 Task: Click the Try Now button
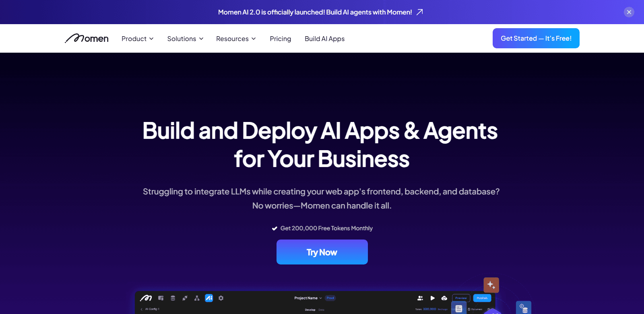[322, 252]
